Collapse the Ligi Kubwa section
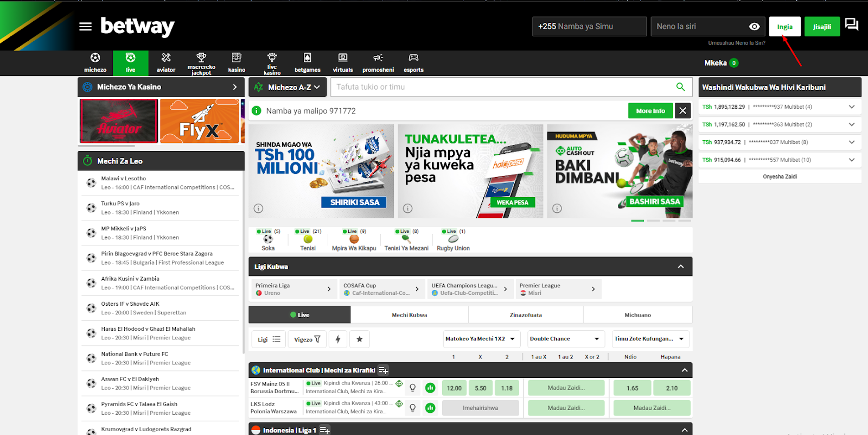The height and width of the screenshot is (435, 868). point(681,267)
